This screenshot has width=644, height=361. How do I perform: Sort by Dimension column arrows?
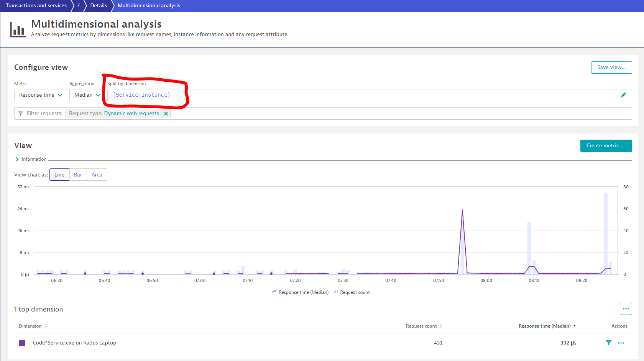(x=46, y=326)
